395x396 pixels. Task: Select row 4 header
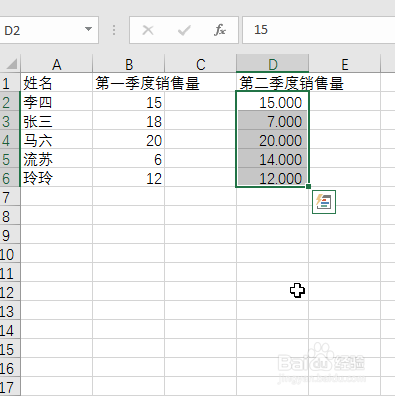pyautogui.click(x=10, y=140)
